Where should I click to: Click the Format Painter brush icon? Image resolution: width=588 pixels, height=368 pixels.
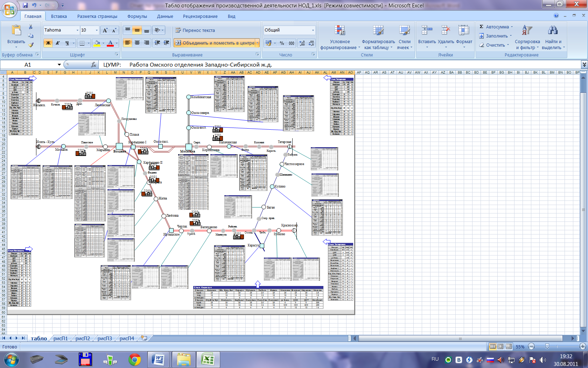tap(31, 45)
